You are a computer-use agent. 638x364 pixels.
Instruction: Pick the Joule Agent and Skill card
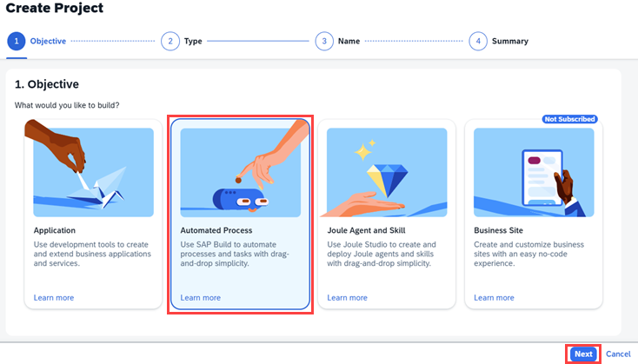(387, 215)
